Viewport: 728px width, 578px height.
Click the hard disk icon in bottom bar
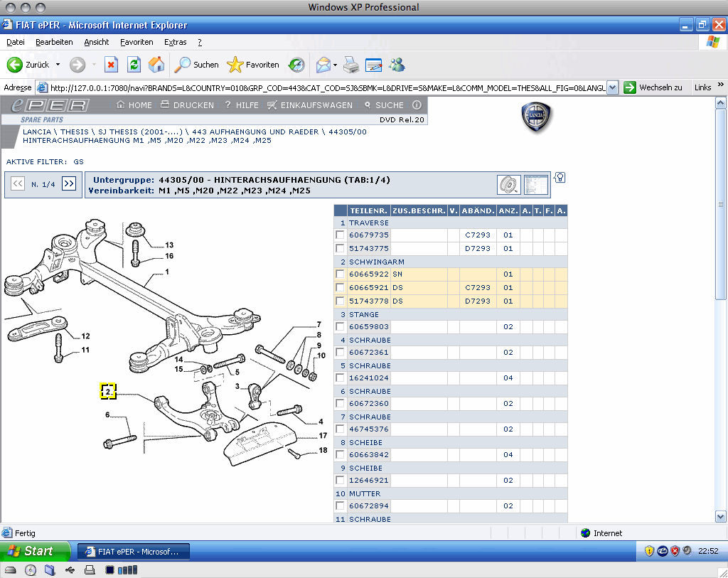[10, 570]
